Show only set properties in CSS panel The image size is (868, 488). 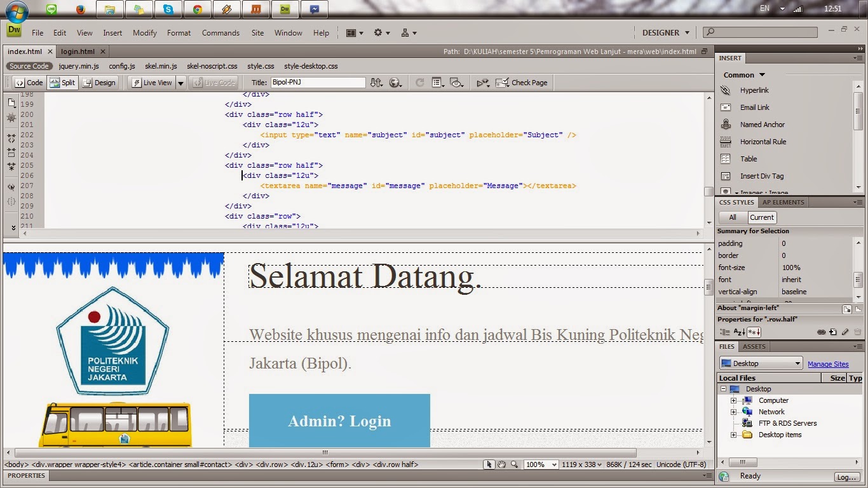[x=754, y=332]
